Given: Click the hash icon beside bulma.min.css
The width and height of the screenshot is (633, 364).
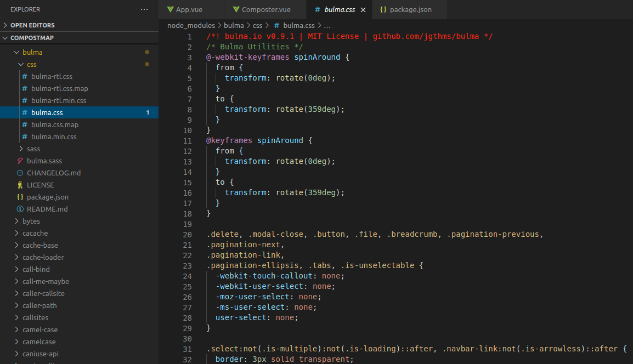Looking at the screenshot, I should tap(25, 136).
